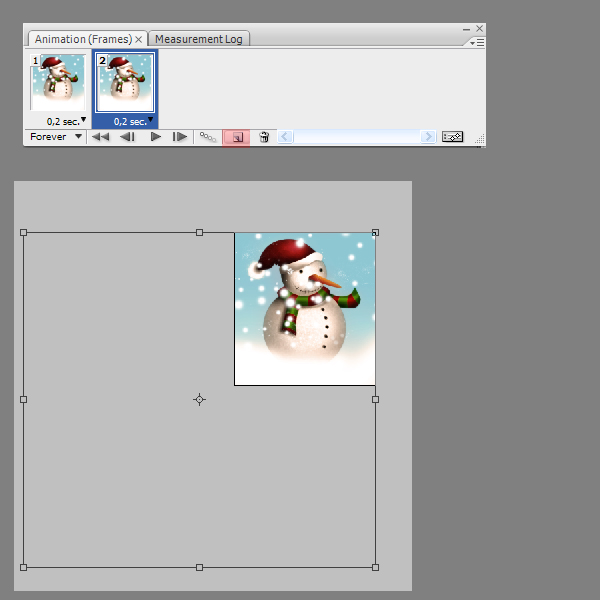Viewport: 600px width, 600px height.
Task: Delete the selected frame with trash icon
Action: pos(264,137)
